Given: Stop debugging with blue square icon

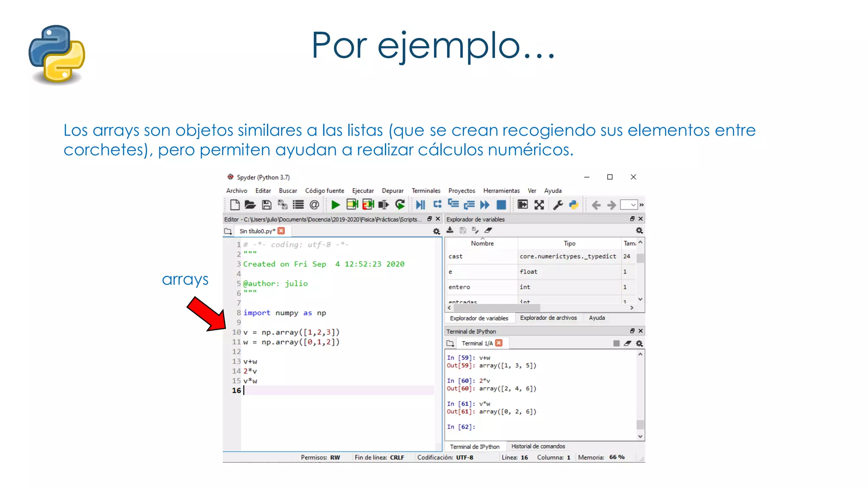Looking at the screenshot, I should click(501, 205).
